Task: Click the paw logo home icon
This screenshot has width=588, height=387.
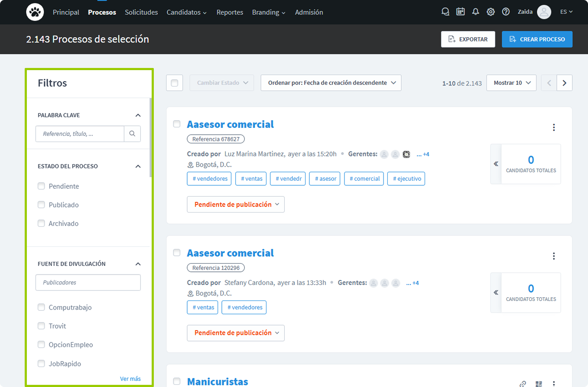Action: click(x=35, y=12)
